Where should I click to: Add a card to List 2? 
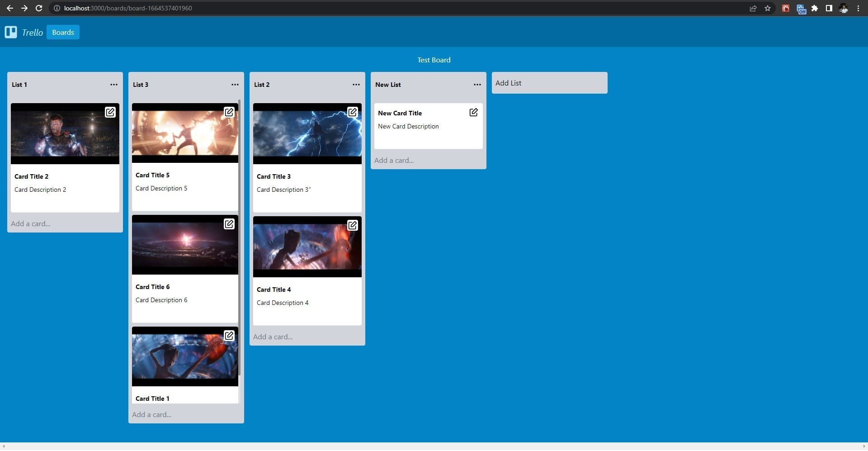[273, 337]
